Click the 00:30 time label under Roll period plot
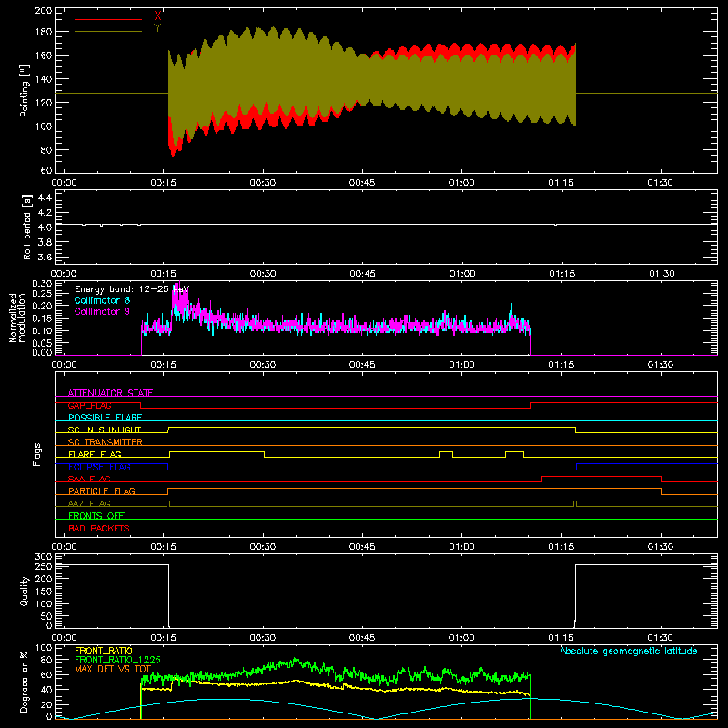This screenshot has height=728, width=728. pyautogui.click(x=263, y=274)
